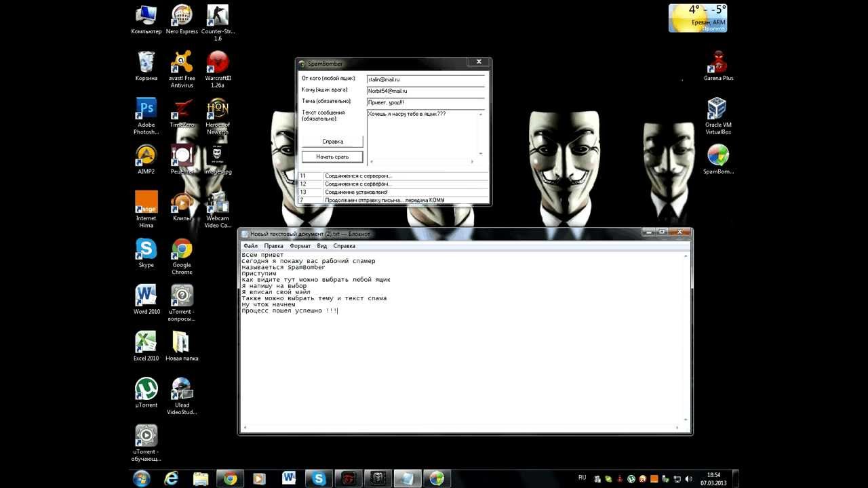The height and width of the screenshot is (488, 868).
Task: Click the AIMP2 desktop shortcut
Action: click(146, 160)
